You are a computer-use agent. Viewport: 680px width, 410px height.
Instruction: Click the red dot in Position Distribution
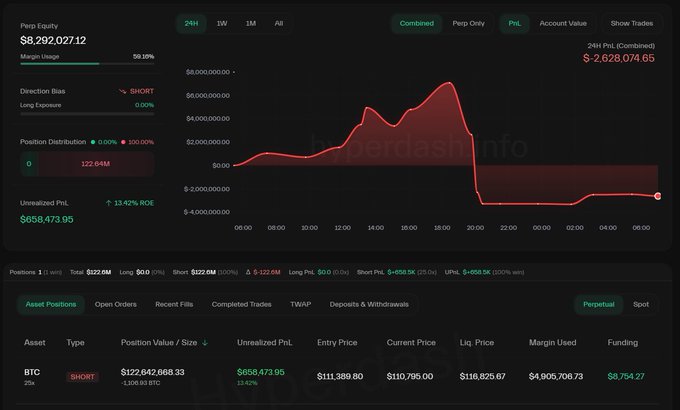point(123,142)
